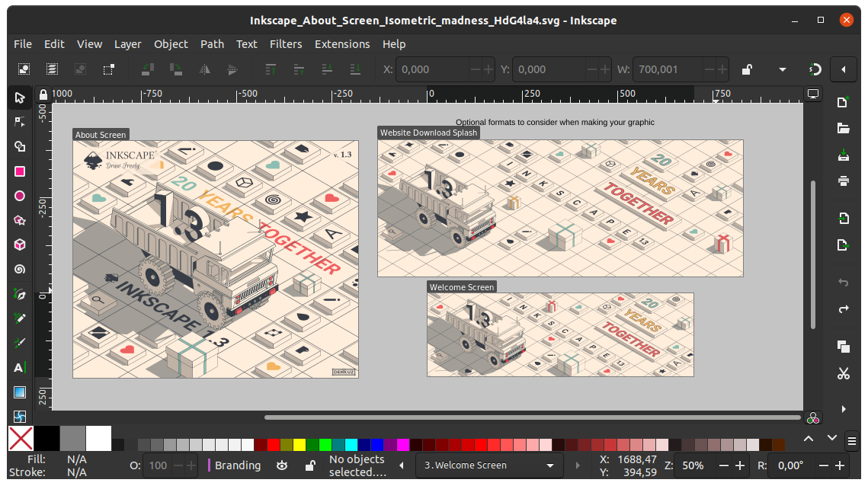
Task: Click the Copy icon
Action: (843, 347)
